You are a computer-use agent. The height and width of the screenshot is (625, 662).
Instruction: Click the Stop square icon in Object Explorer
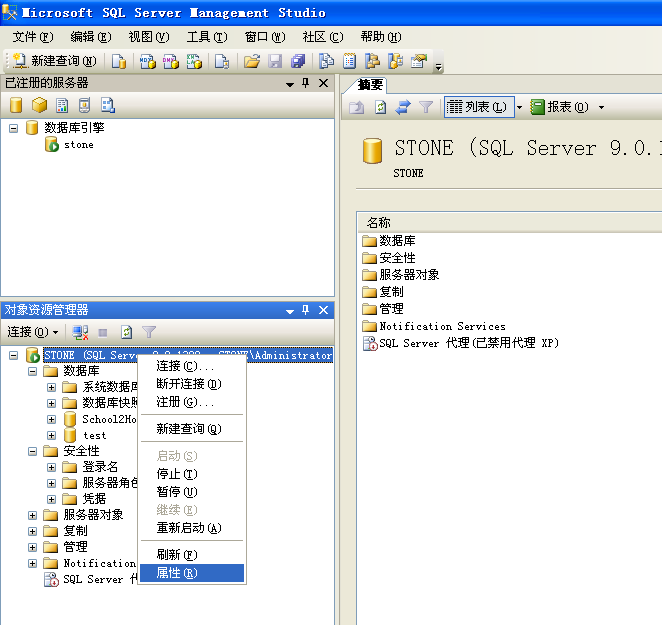(103, 333)
